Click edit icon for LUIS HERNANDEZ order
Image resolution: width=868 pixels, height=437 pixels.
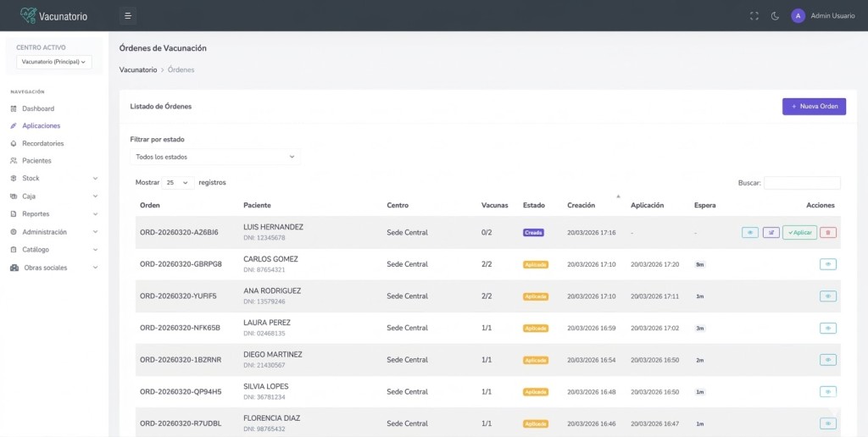click(771, 232)
